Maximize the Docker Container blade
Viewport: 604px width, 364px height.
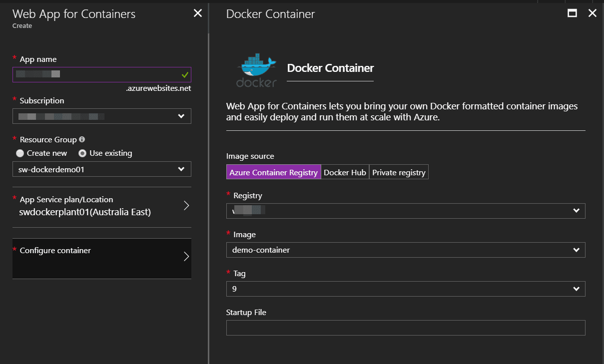pyautogui.click(x=573, y=13)
